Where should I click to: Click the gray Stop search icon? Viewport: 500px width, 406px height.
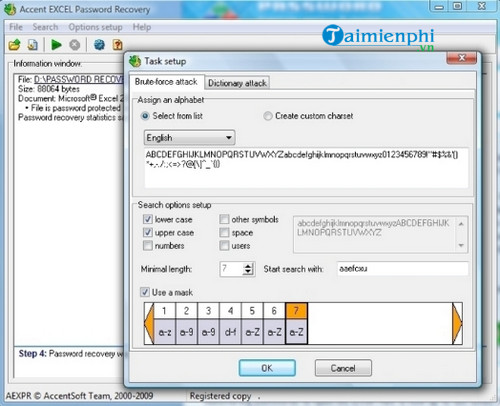(x=74, y=45)
